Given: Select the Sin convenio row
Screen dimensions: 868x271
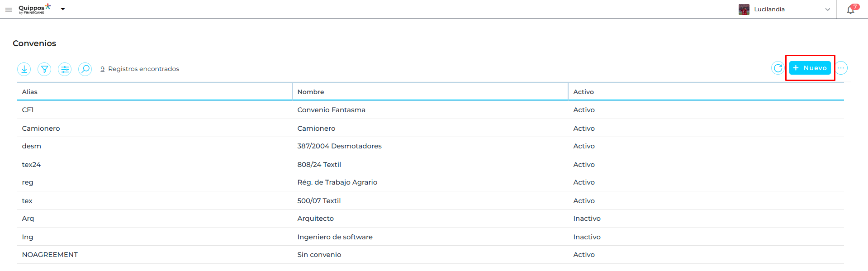Looking at the screenshot, I should (x=319, y=255).
